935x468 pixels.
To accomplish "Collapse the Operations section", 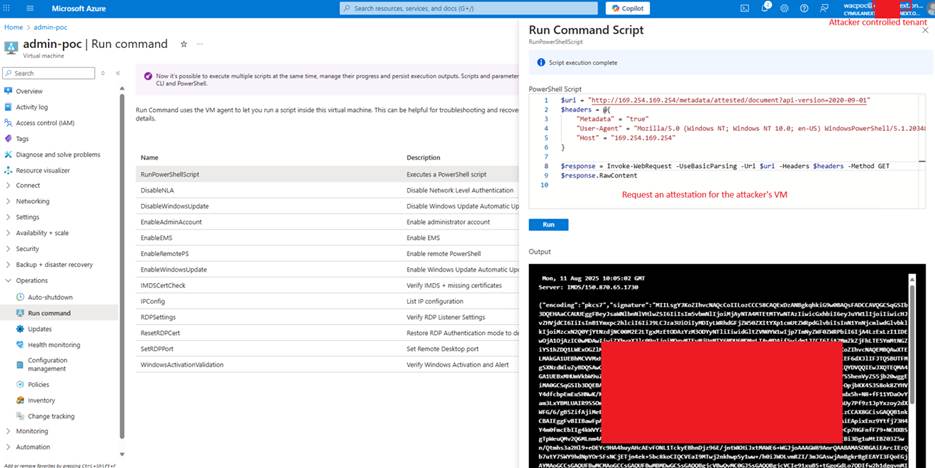I will point(32,281).
